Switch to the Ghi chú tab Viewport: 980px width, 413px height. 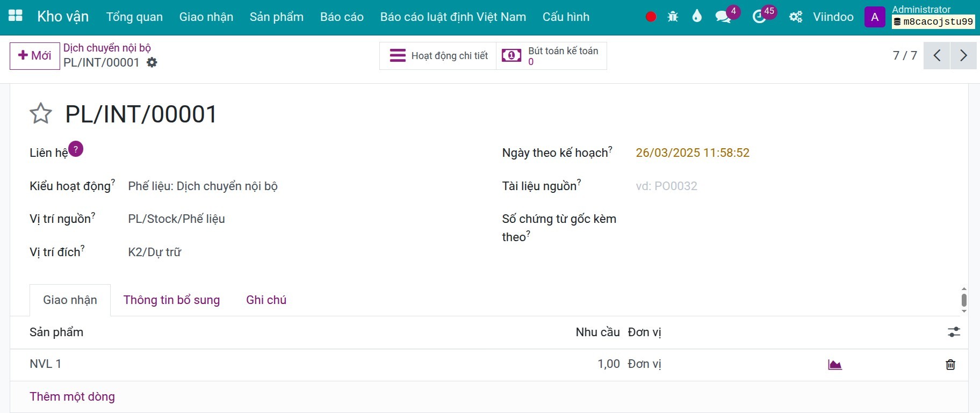pyautogui.click(x=266, y=300)
